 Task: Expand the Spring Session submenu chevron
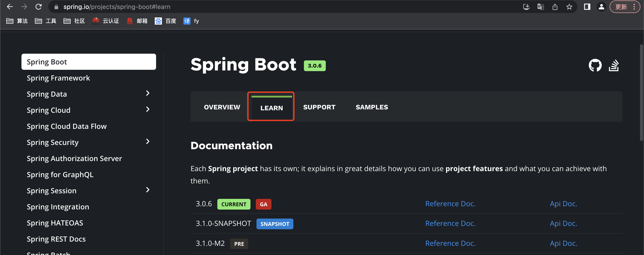(x=148, y=190)
